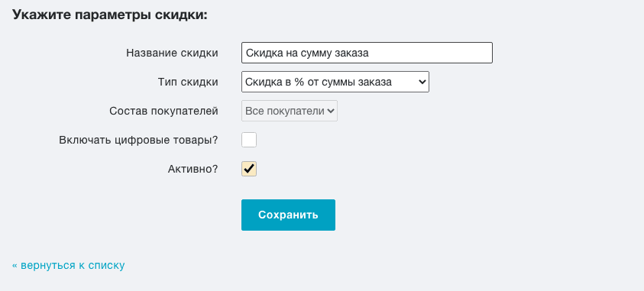The width and height of the screenshot is (644, 291).
Task: Click the Активно? label text
Action: (193, 169)
